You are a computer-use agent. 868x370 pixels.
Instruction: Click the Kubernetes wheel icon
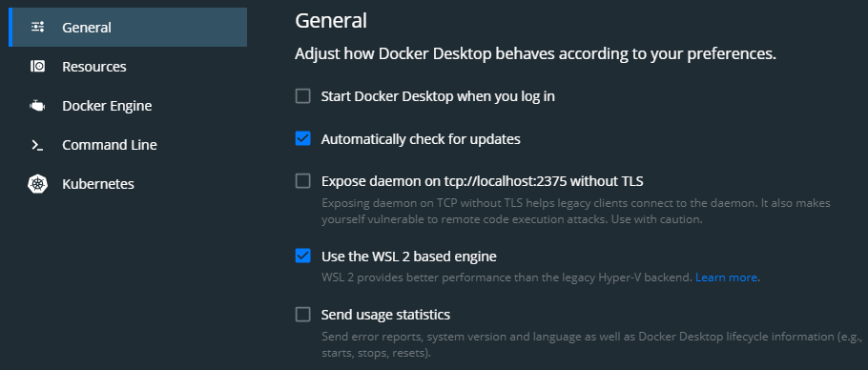click(37, 184)
